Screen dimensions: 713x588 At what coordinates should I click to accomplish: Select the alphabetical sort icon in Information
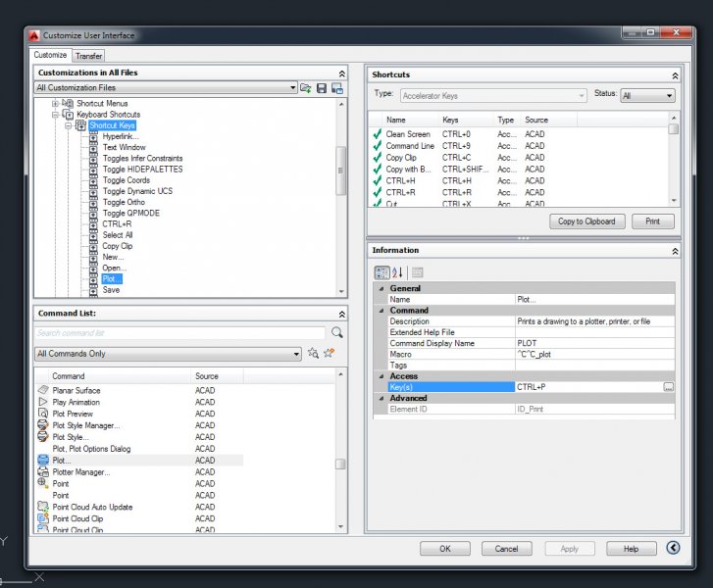398,272
